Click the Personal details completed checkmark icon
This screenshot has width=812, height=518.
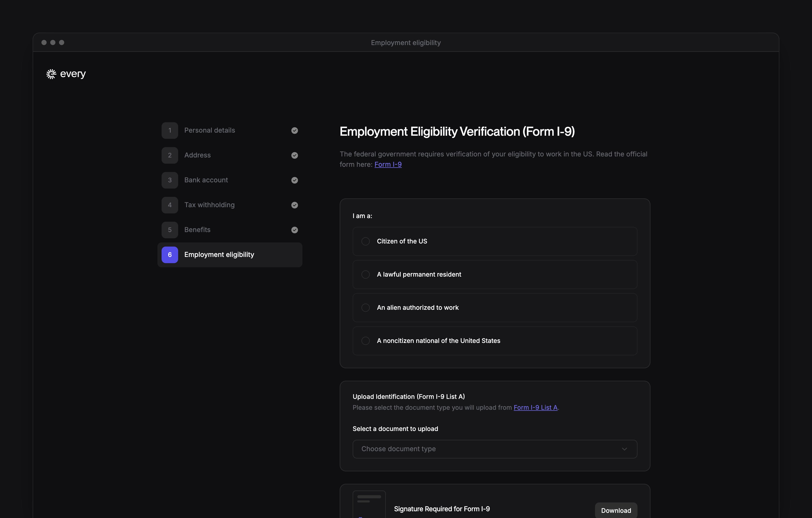click(x=294, y=131)
